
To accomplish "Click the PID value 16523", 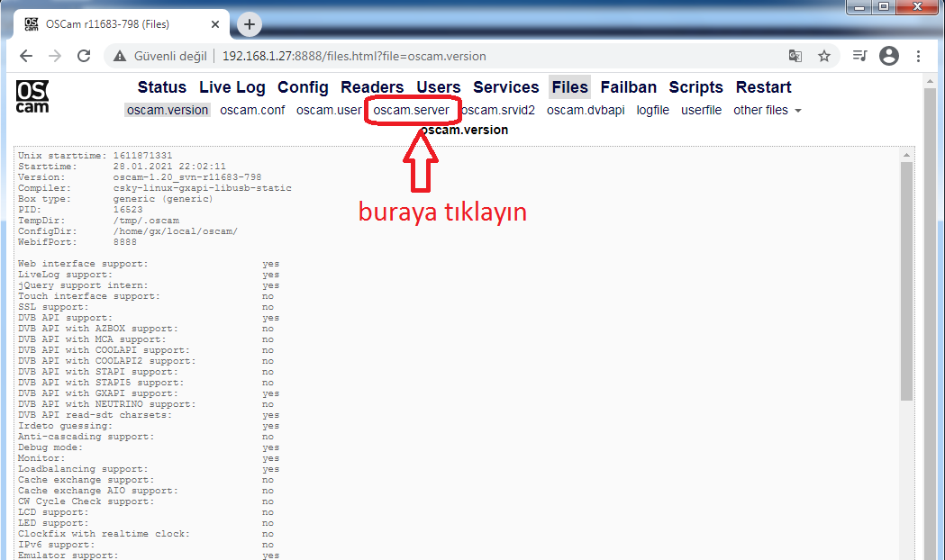I will pos(128,210).
